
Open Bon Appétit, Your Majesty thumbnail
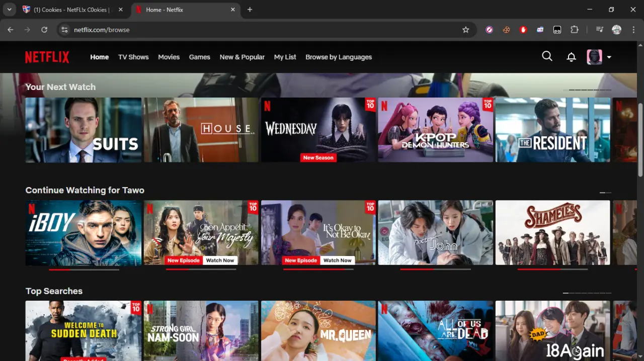click(x=201, y=233)
